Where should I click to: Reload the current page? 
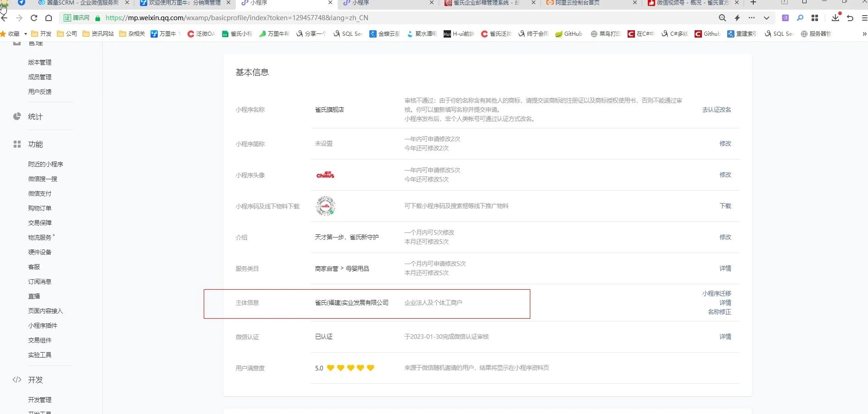coord(34,18)
